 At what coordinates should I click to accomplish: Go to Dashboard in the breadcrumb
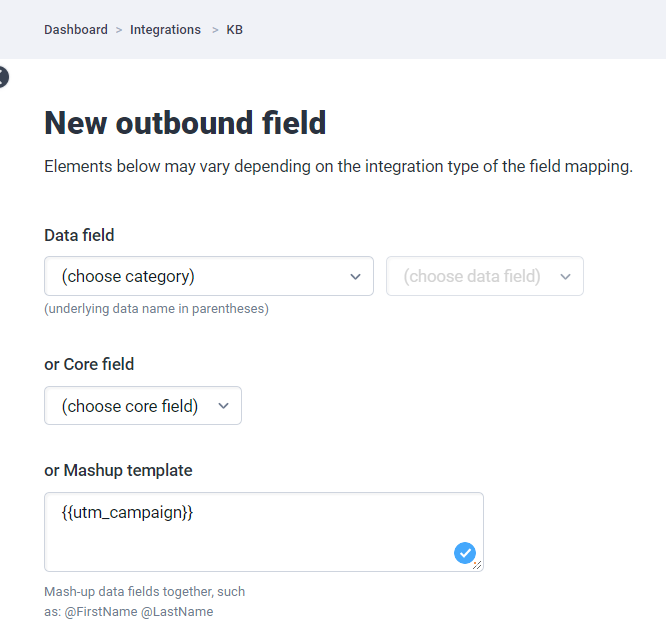tap(76, 30)
